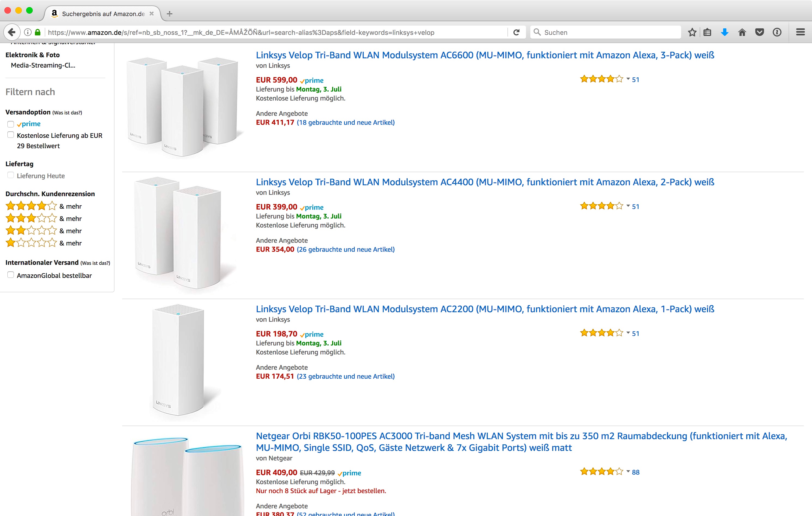Click the browser back arrow button
The width and height of the screenshot is (812, 516).
point(11,32)
